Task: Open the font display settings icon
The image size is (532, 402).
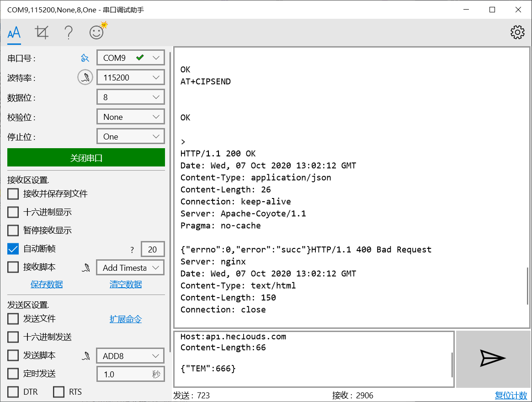Action: point(14,32)
